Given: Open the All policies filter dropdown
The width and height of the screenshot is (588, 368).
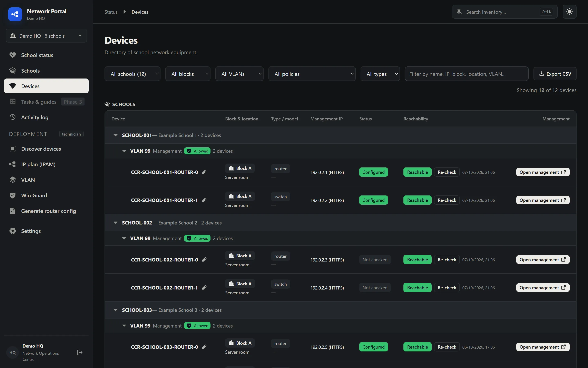Looking at the screenshot, I should (312, 74).
